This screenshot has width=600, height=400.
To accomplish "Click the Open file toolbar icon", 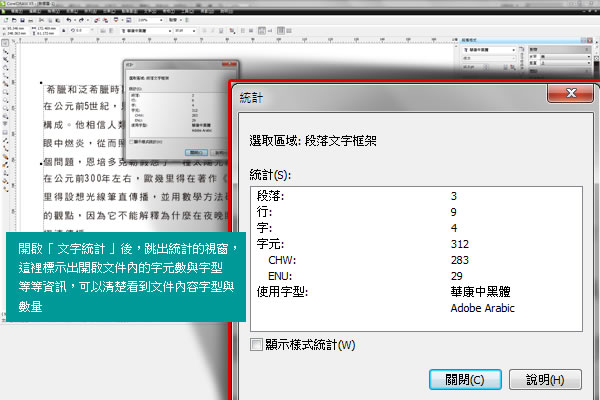I will coord(14,20).
